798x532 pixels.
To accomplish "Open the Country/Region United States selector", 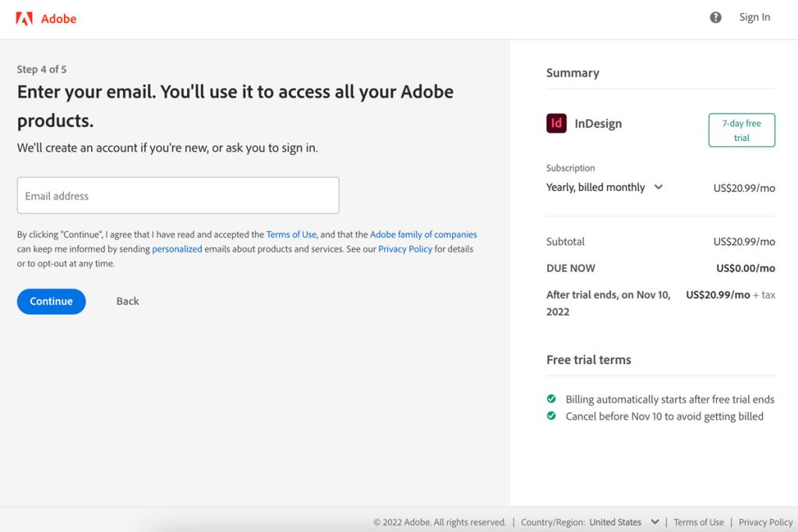I will [x=624, y=522].
